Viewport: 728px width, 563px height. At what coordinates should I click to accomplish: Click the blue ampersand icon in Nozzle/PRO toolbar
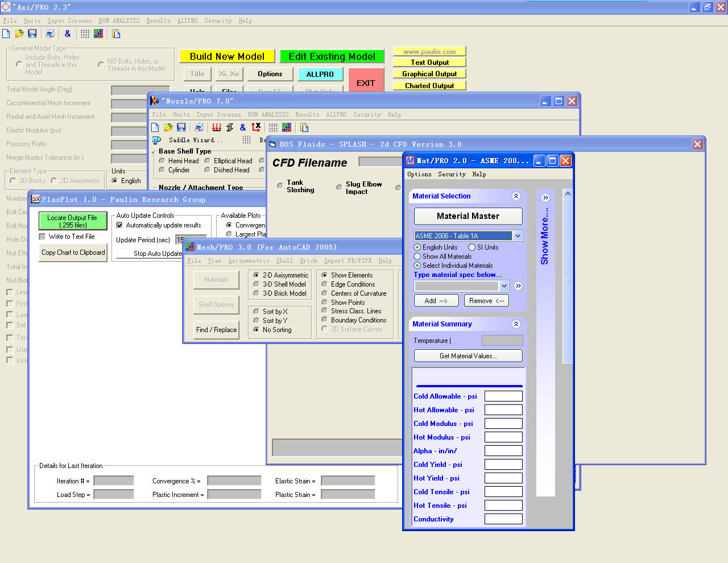243,127
